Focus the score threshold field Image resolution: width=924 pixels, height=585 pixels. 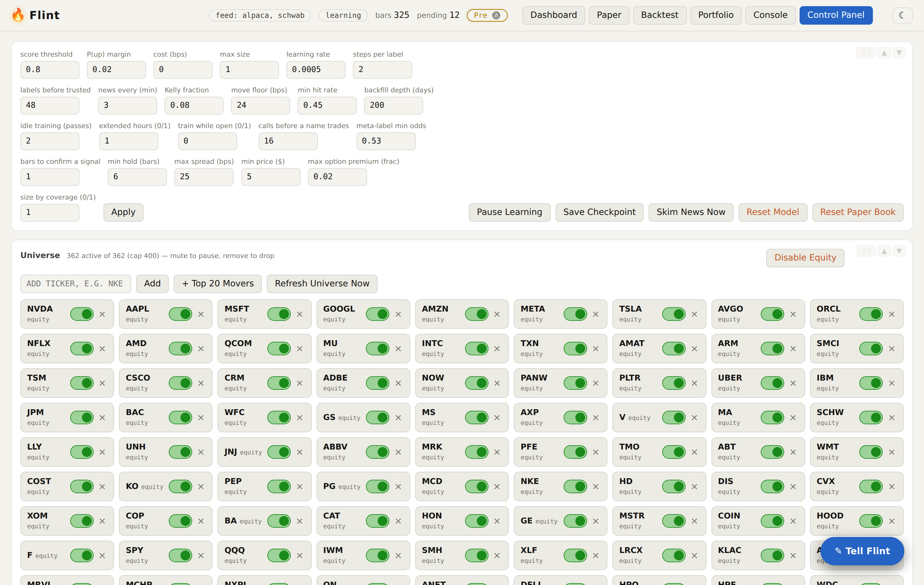(x=50, y=70)
